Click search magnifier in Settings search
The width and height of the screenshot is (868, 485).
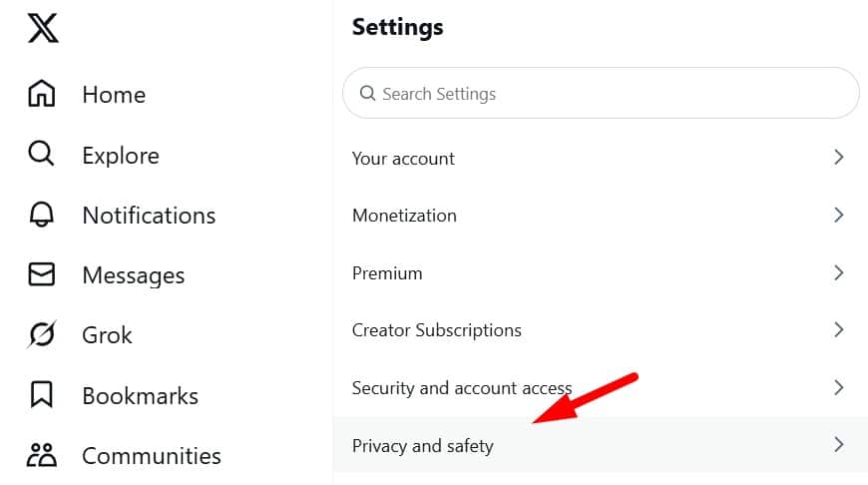point(367,93)
